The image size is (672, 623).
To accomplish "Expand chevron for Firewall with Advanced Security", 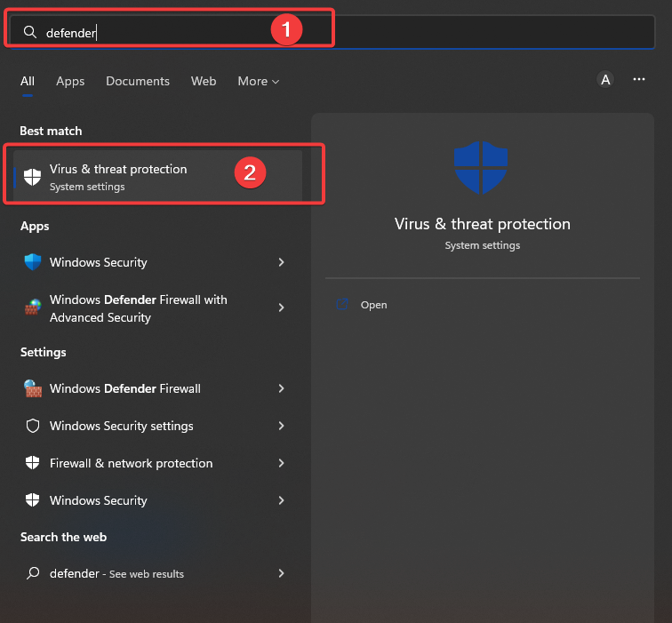I will point(281,308).
